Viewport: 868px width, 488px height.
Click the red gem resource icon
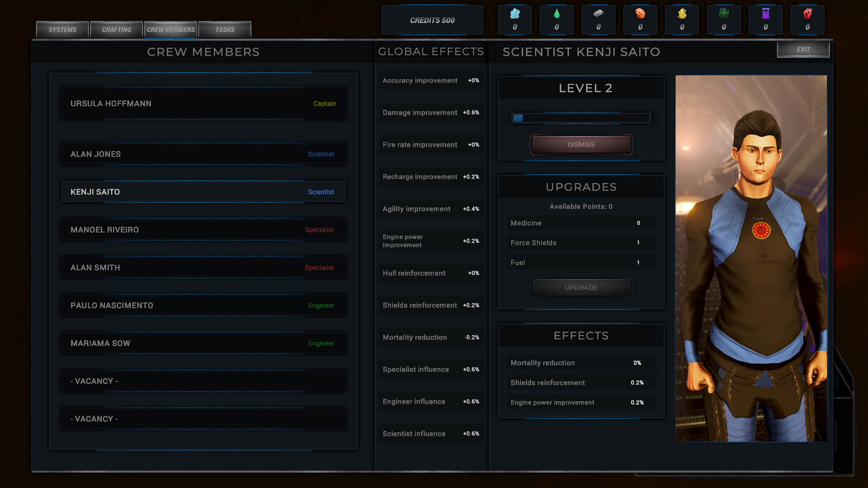[807, 14]
